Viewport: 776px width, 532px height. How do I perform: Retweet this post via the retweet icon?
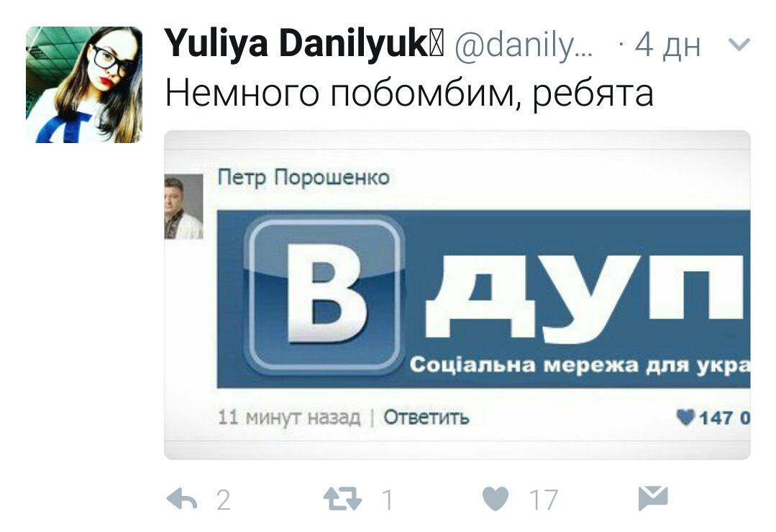click(x=342, y=499)
